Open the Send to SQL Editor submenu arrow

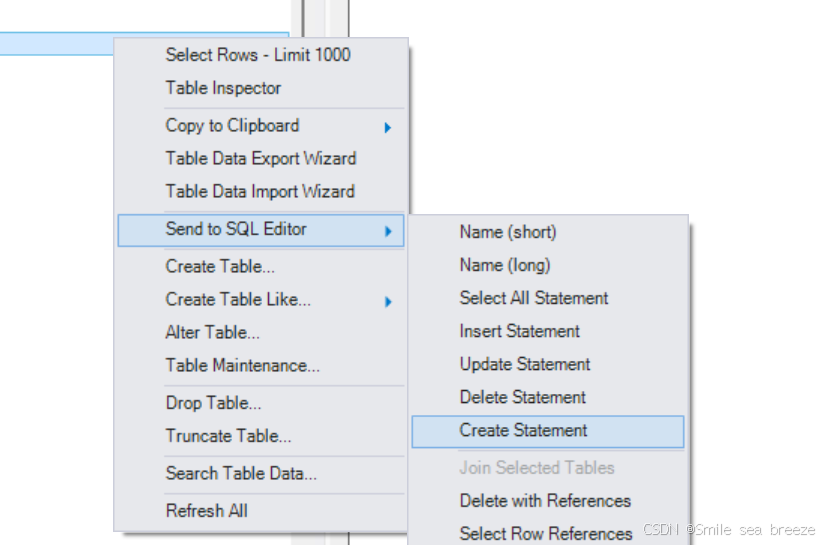(388, 231)
